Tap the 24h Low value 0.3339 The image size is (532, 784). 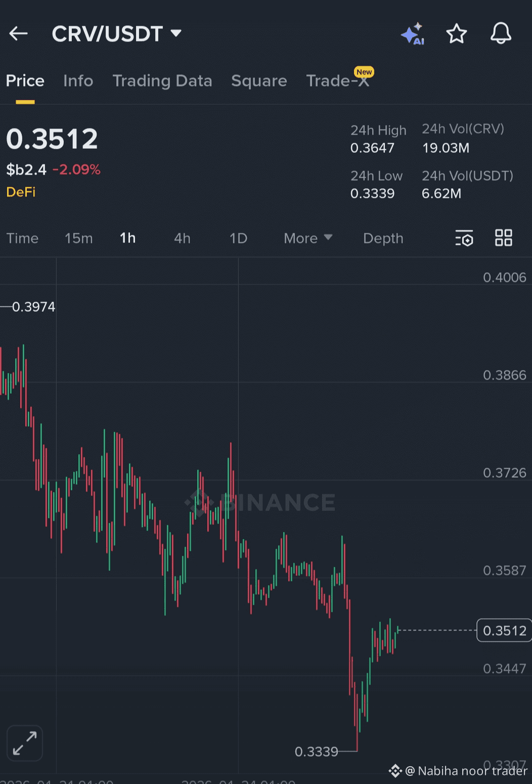pos(372,193)
